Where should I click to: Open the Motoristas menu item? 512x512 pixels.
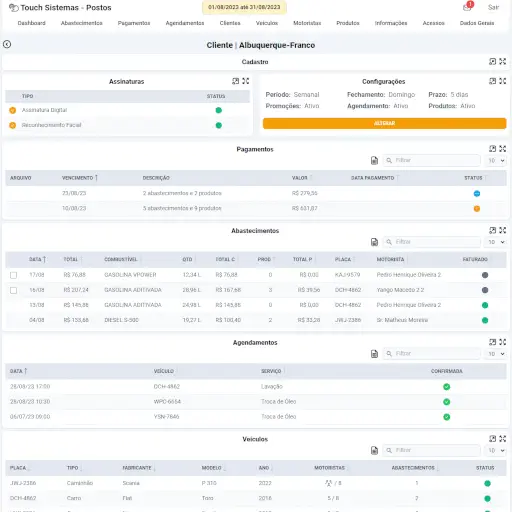(307, 23)
